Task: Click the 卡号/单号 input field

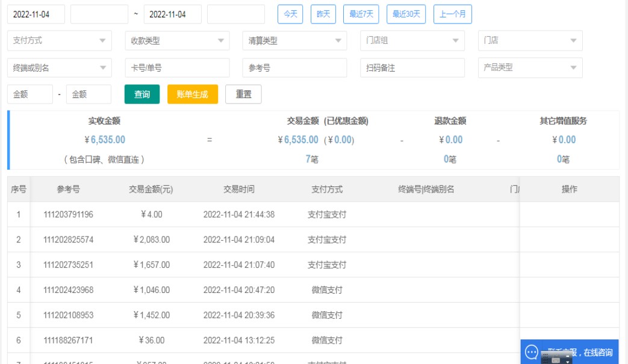Action: tap(177, 68)
